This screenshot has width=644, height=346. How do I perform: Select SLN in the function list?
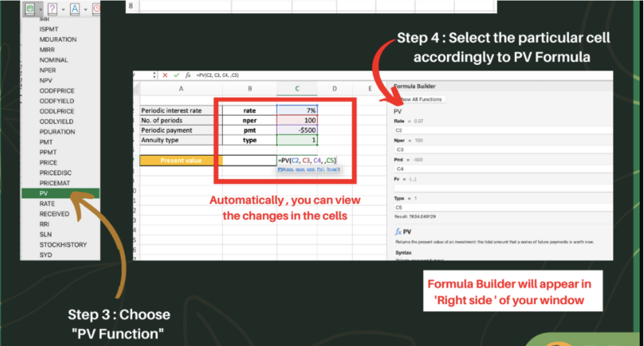pyautogui.click(x=45, y=234)
